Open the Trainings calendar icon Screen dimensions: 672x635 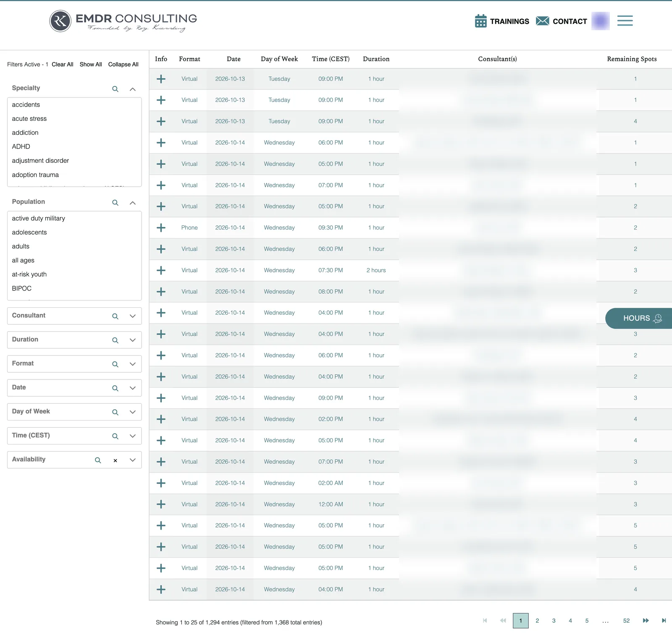480,21
